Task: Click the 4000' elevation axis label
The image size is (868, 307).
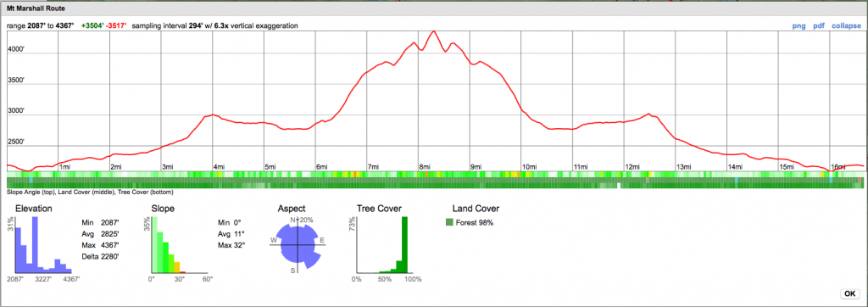Action: [16, 50]
